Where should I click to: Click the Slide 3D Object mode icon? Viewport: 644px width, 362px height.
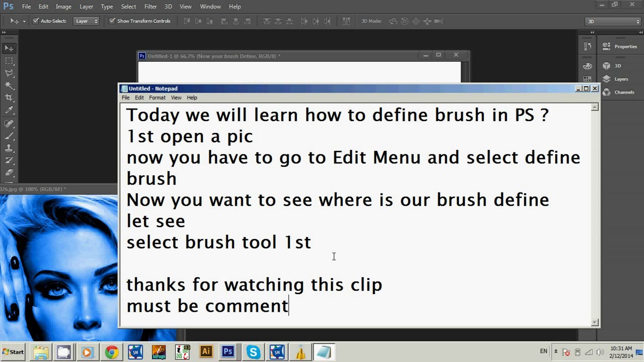[427, 21]
